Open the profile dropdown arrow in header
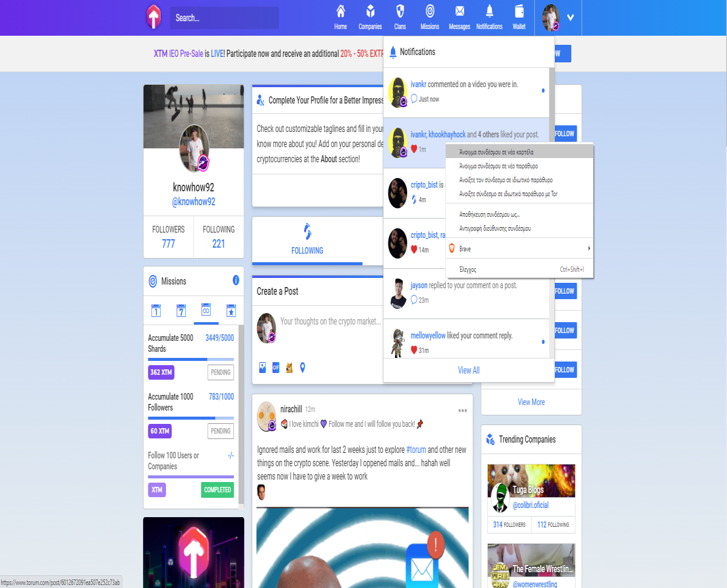This screenshot has width=727, height=588. 571,18
